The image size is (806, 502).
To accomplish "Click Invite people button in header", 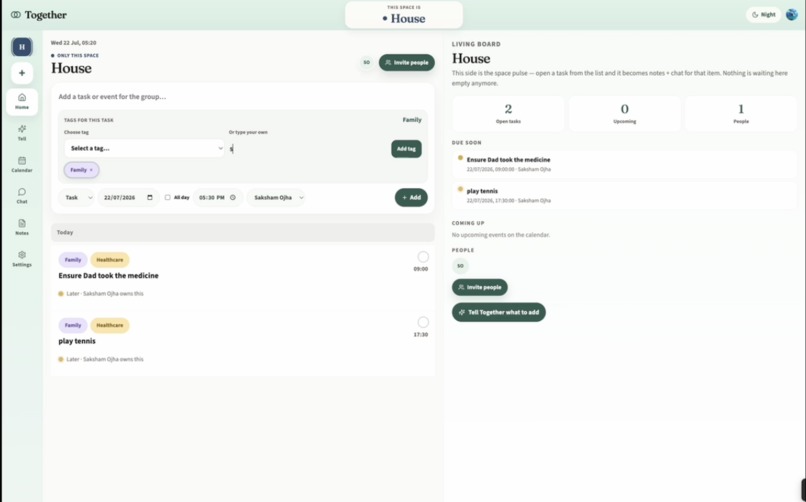I will pyautogui.click(x=407, y=63).
